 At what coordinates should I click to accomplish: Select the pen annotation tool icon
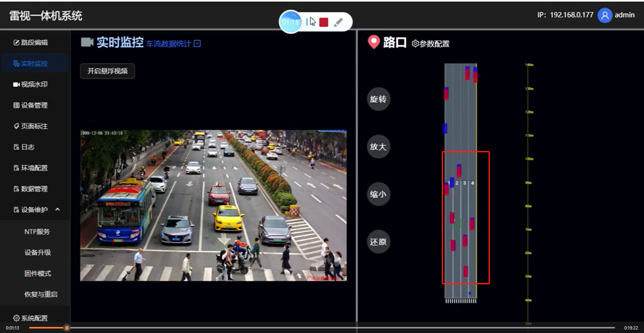(x=338, y=22)
